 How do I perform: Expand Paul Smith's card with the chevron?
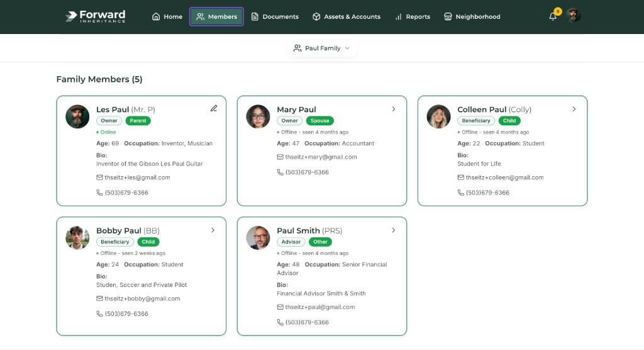click(394, 230)
